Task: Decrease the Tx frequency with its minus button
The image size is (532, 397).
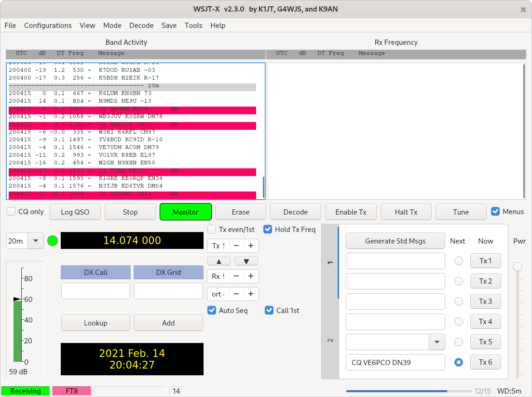Action: click(236, 246)
